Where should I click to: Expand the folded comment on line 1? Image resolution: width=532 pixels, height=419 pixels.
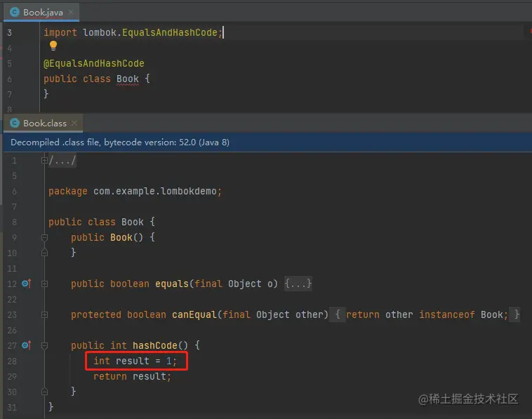(44, 160)
